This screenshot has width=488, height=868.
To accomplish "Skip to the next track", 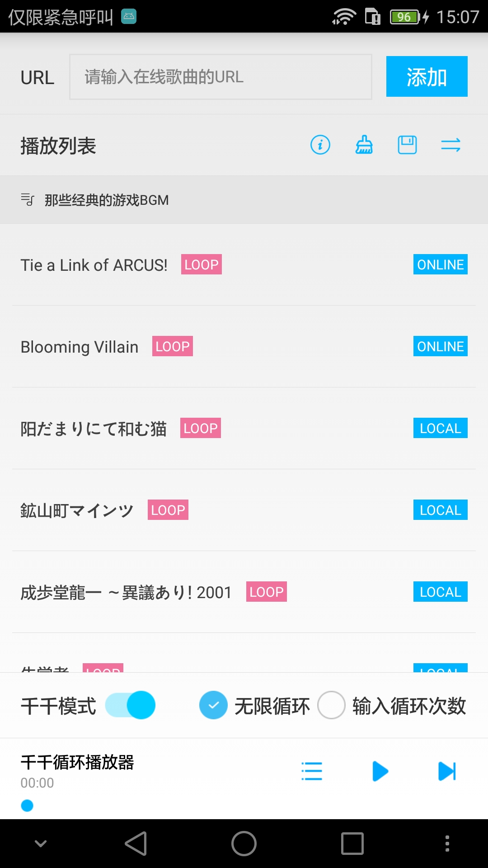I will (x=447, y=771).
